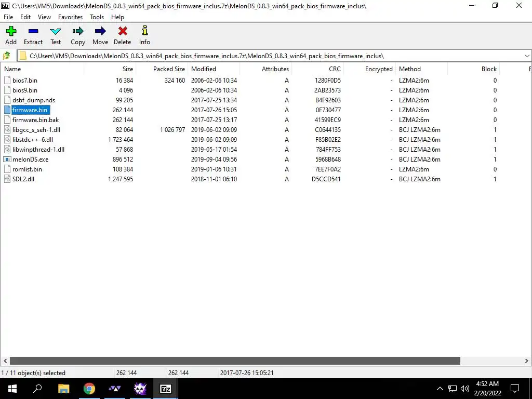Click the 7-Zip taskbar button
The height and width of the screenshot is (399, 532).
tap(166, 389)
